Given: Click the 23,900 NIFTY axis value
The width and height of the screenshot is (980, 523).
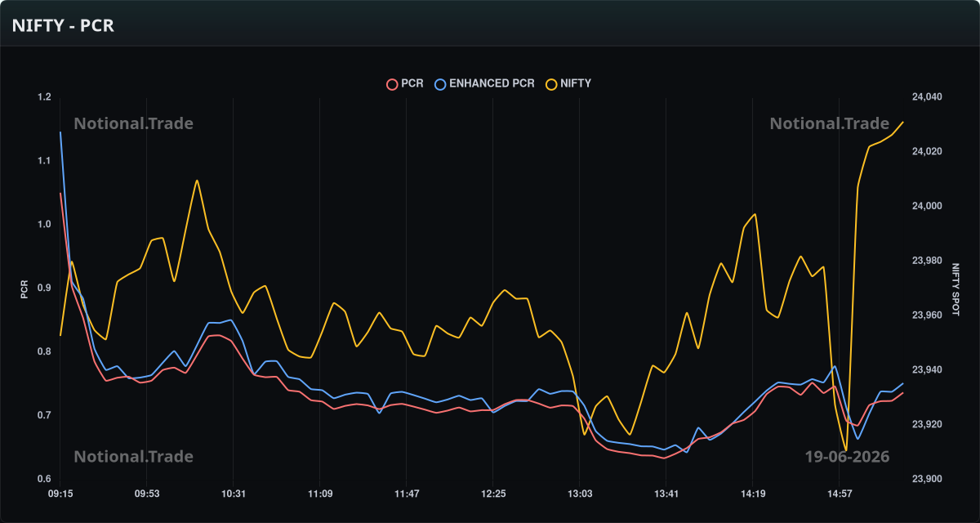Looking at the screenshot, I should (927, 480).
